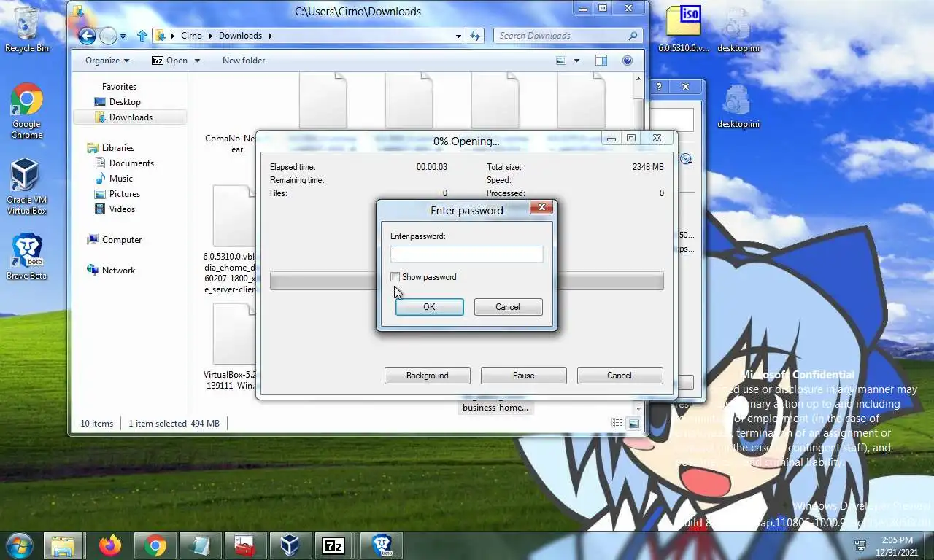Screen dimensions: 934x560
Task: Pause the opening operation
Action: click(523, 376)
